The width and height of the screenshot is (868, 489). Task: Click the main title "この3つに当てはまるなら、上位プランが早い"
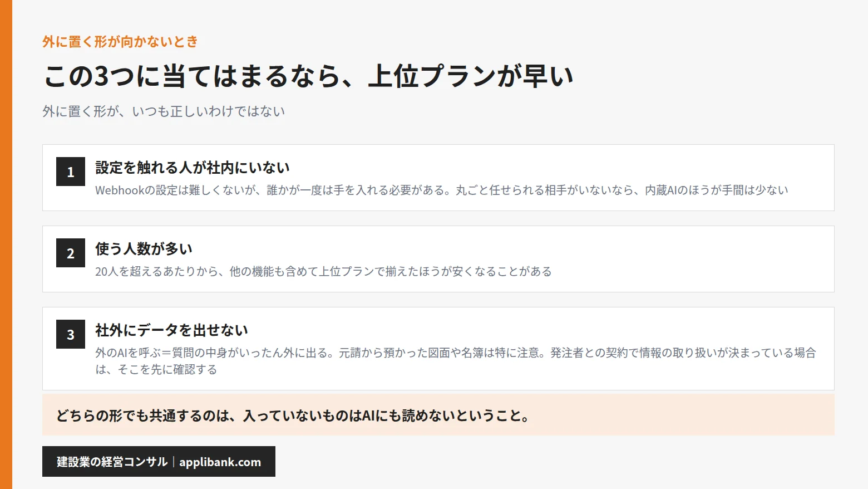pos(308,76)
